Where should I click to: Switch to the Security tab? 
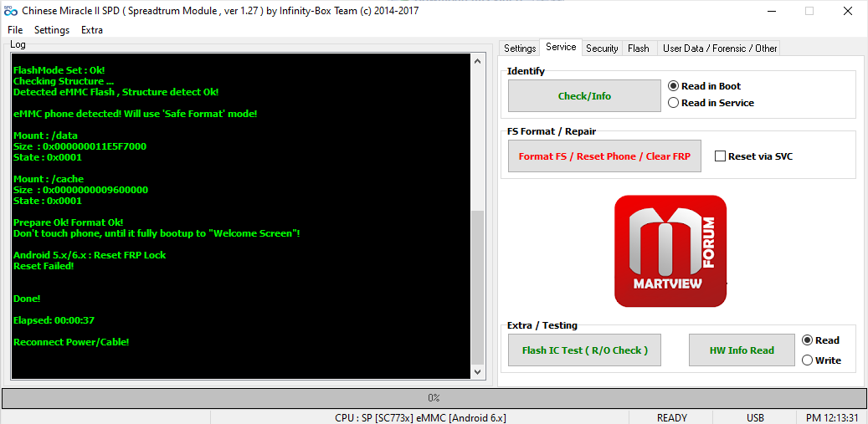point(602,49)
